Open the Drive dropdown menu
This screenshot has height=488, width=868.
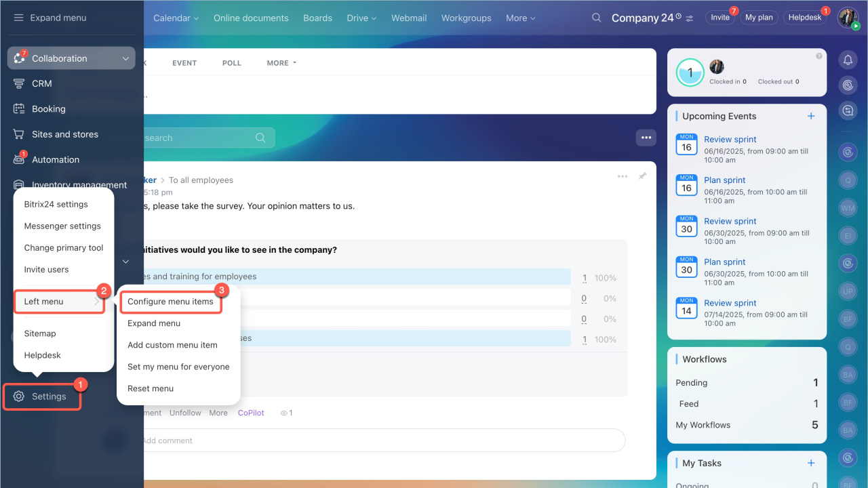(x=361, y=18)
